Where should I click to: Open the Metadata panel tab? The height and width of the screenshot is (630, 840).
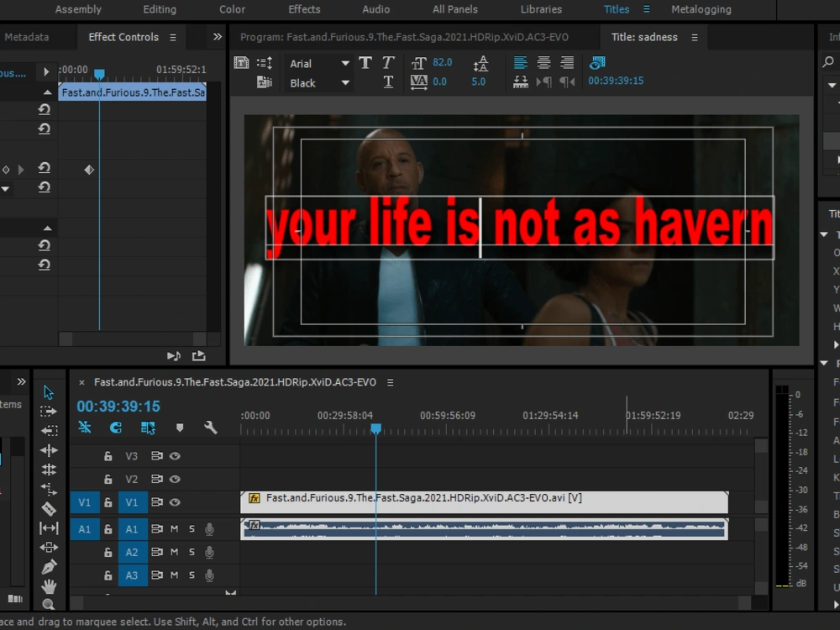click(27, 37)
